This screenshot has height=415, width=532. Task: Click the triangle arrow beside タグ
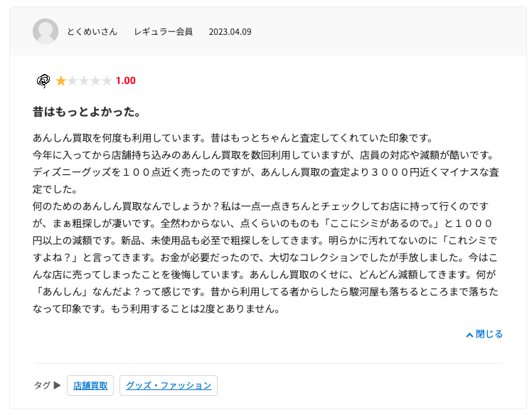(58, 385)
